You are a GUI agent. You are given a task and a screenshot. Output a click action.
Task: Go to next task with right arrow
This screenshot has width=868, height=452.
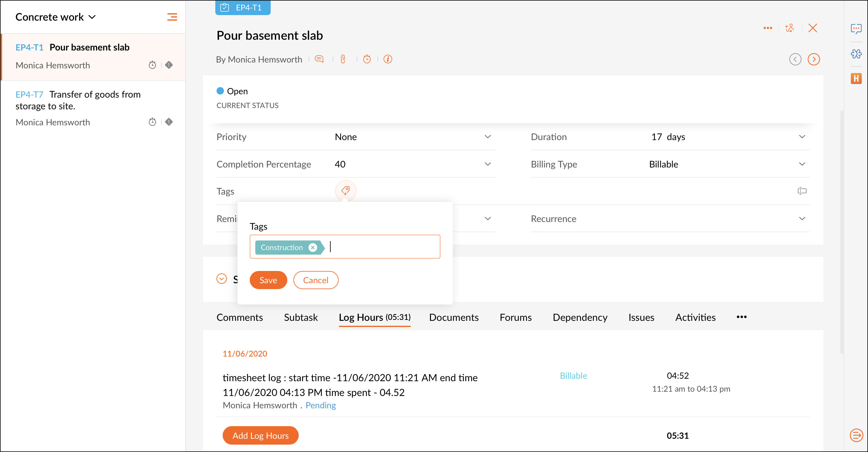pos(814,59)
